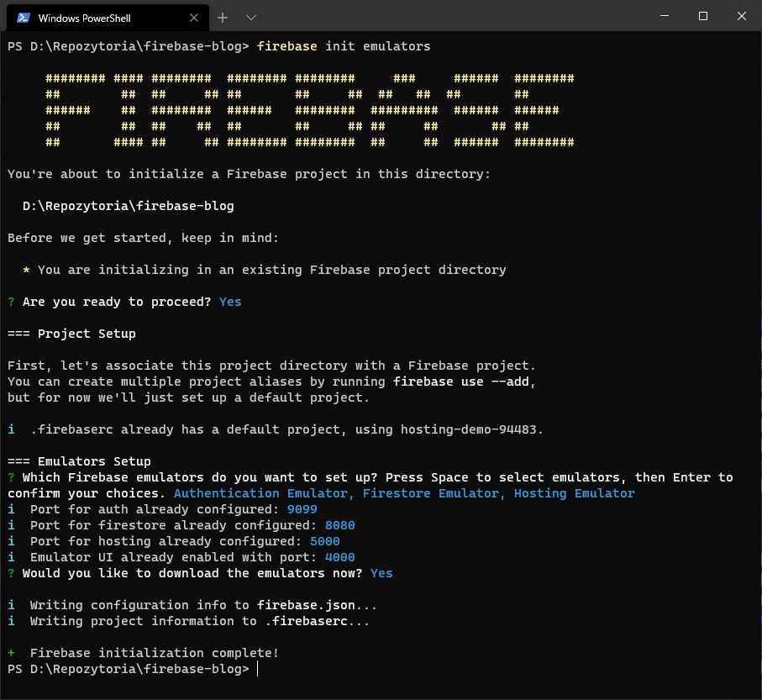
Task: Click the hosting port number 5000
Action: pos(324,541)
